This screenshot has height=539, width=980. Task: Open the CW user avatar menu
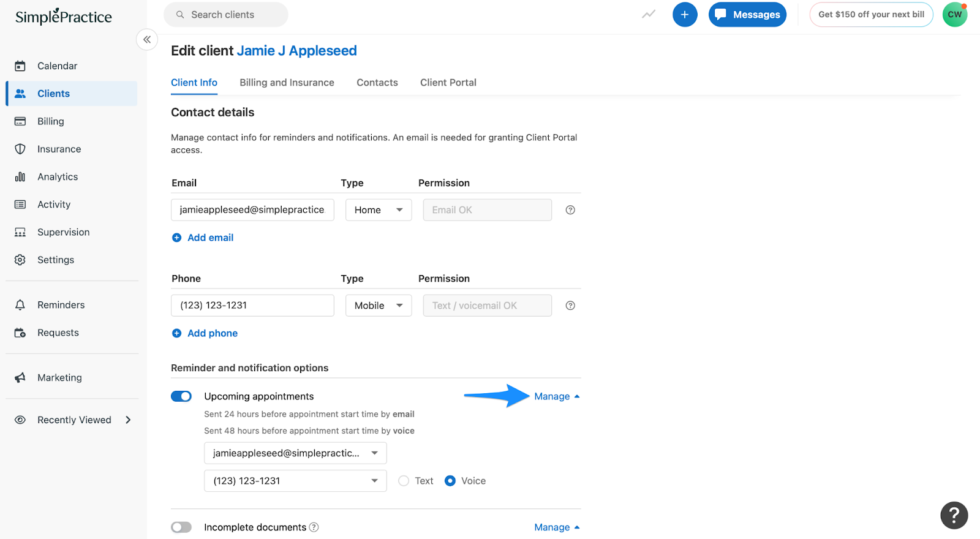pos(955,15)
